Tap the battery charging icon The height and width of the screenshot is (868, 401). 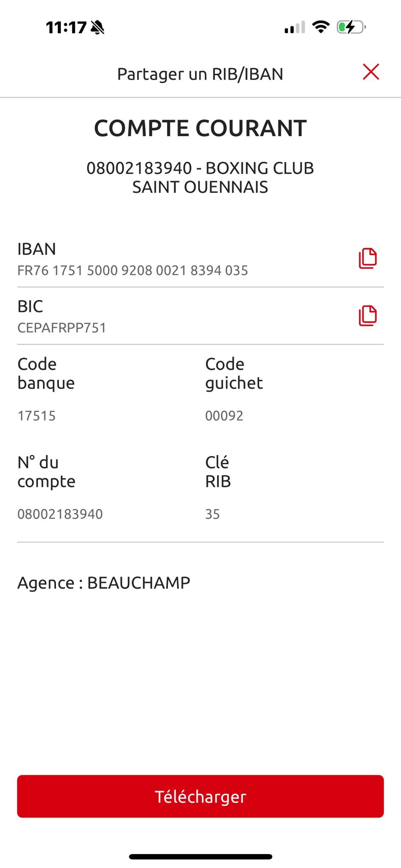351,27
